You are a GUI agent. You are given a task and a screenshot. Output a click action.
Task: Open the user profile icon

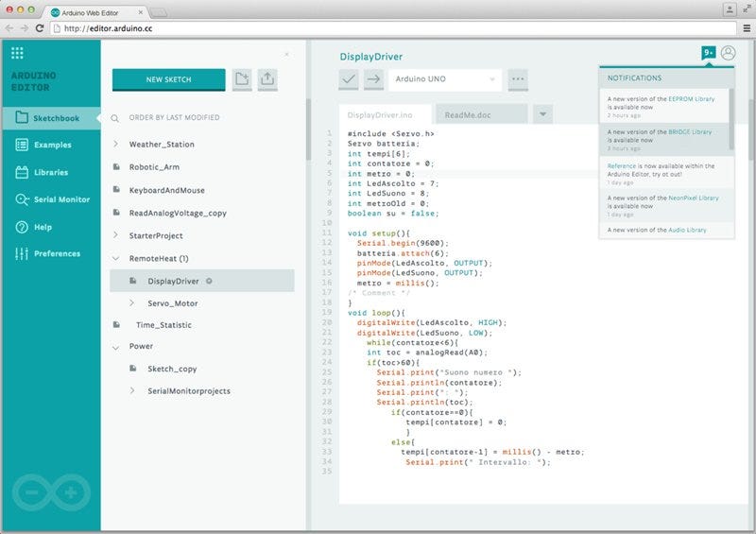pos(729,53)
